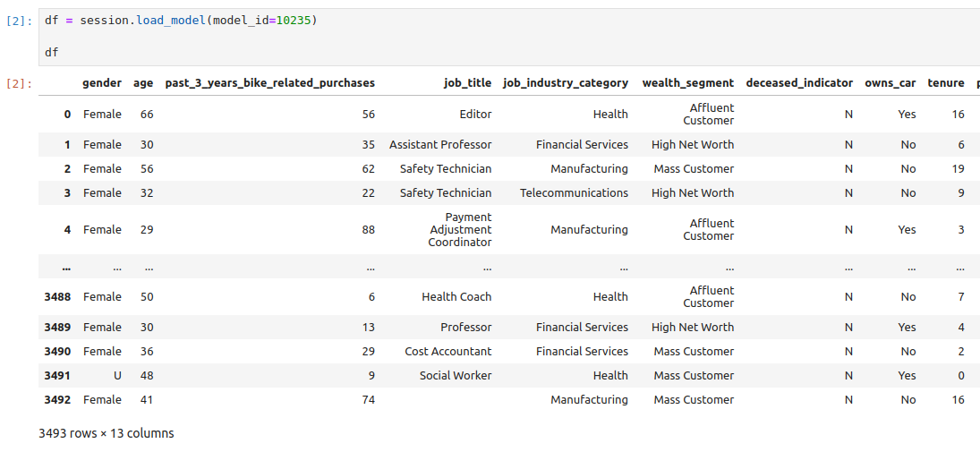The image size is (980, 452).
Task: Click the gender column header
Action: [x=102, y=83]
